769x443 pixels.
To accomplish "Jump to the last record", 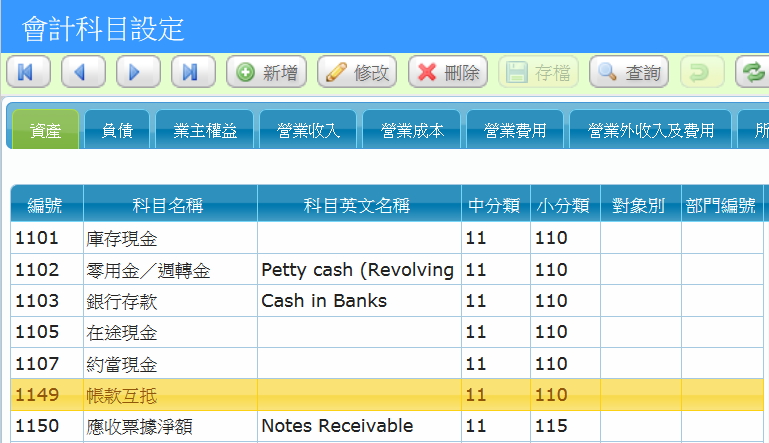I will [193, 72].
